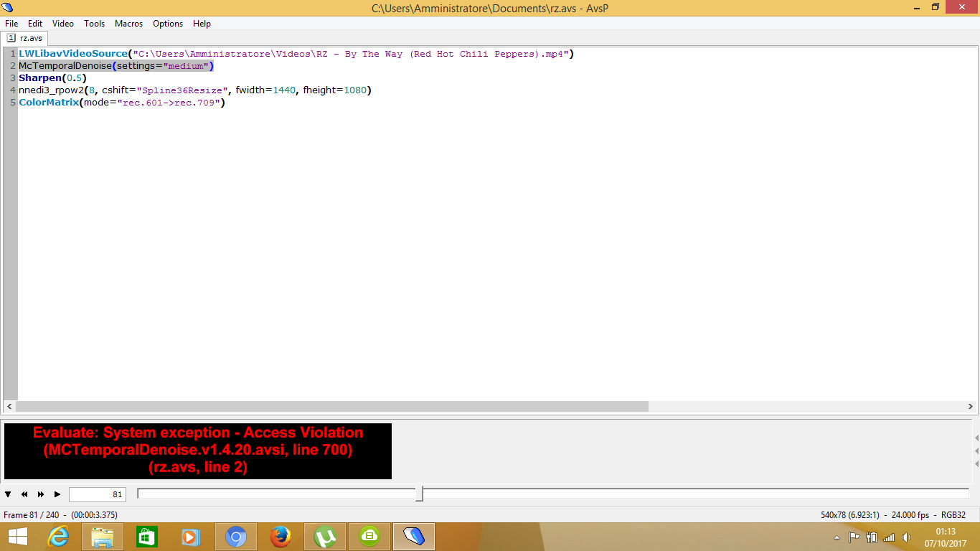Click the battery power tray icon
The width and height of the screenshot is (980, 551).
[872, 537]
